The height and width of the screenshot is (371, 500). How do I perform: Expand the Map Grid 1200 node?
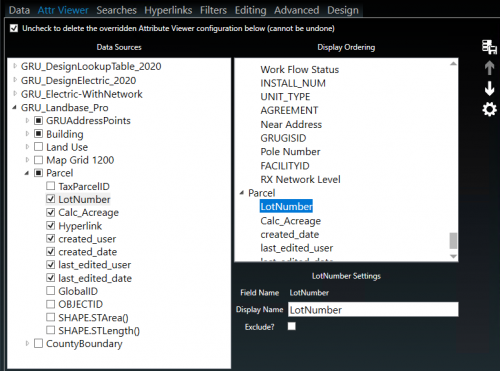click(x=27, y=160)
